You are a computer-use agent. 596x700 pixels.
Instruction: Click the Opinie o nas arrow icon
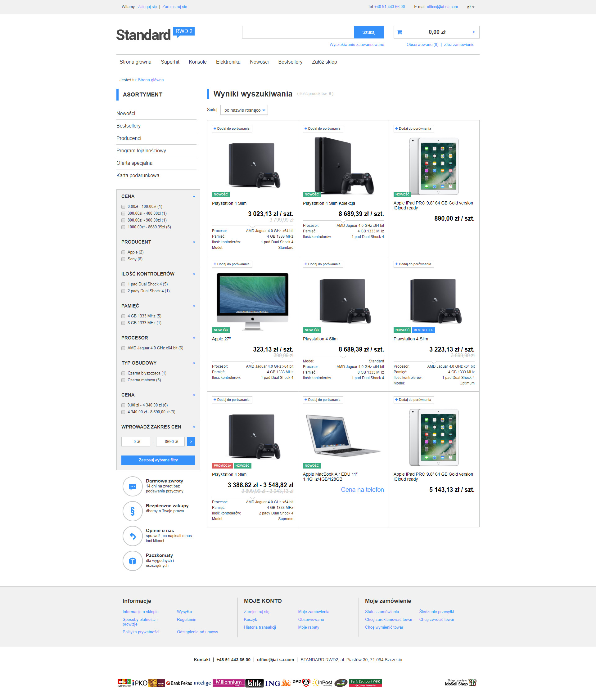tap(133, 536)
